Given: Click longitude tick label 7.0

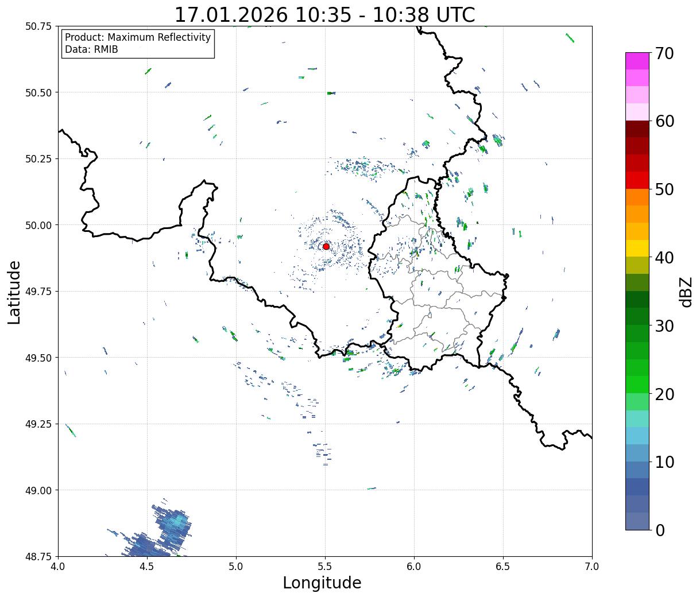Looking at the screenshot, I should (592, 567).
